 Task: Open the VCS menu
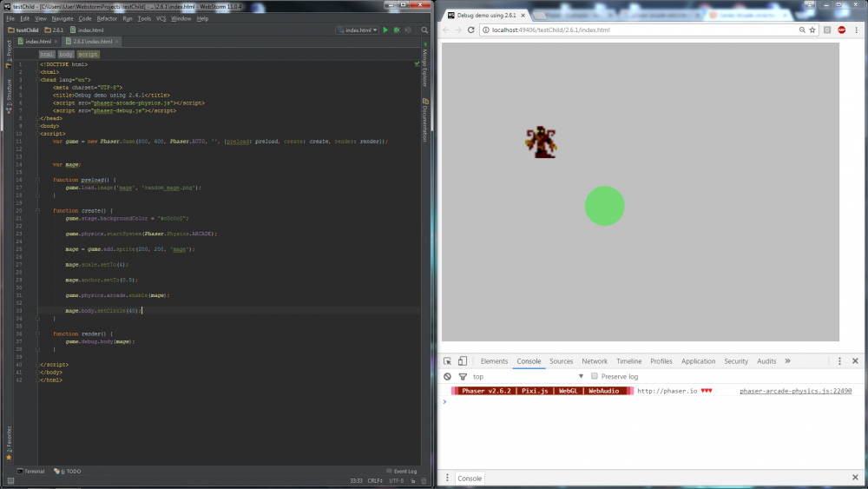(x=161, y=18)
